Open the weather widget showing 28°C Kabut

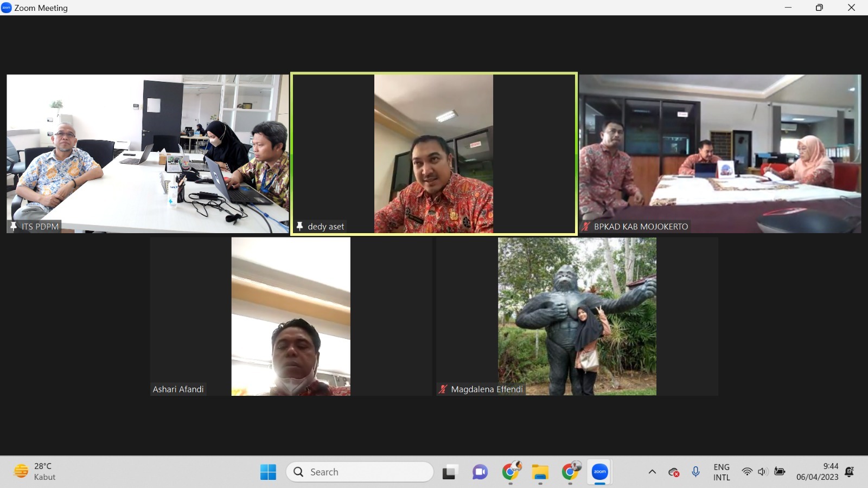tap(36, 472)
